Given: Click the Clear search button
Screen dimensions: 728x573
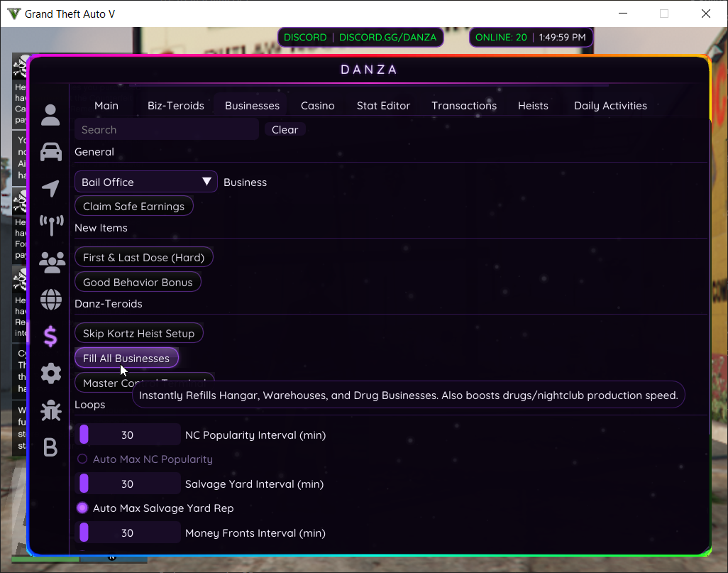Looking at the screenshot, I should point(285,130).
